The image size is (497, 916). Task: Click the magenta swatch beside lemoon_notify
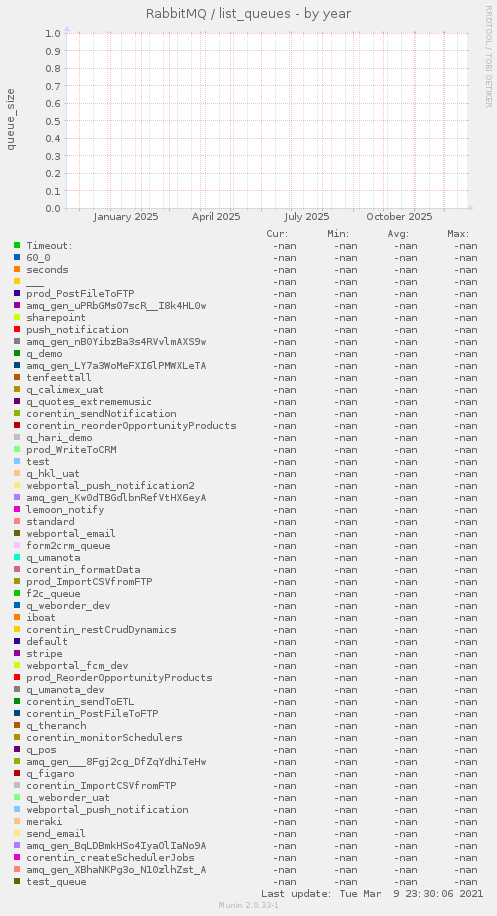17,509
